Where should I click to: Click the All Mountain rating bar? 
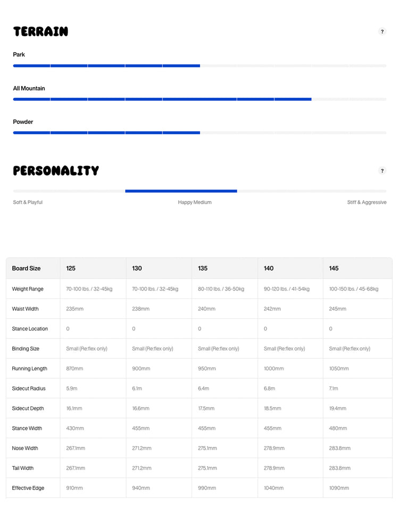(x=199, y=99)
